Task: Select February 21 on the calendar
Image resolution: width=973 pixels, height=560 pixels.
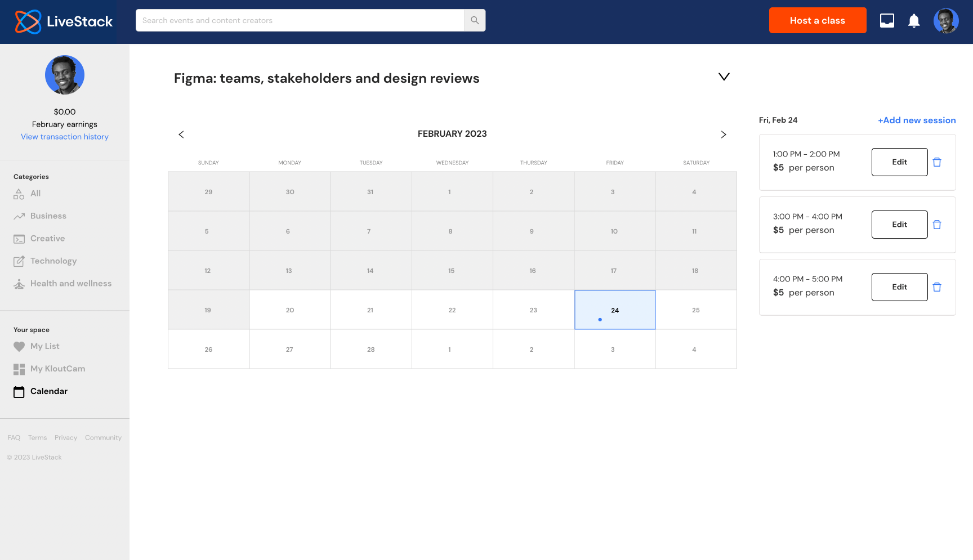Action: coord(371,310)
